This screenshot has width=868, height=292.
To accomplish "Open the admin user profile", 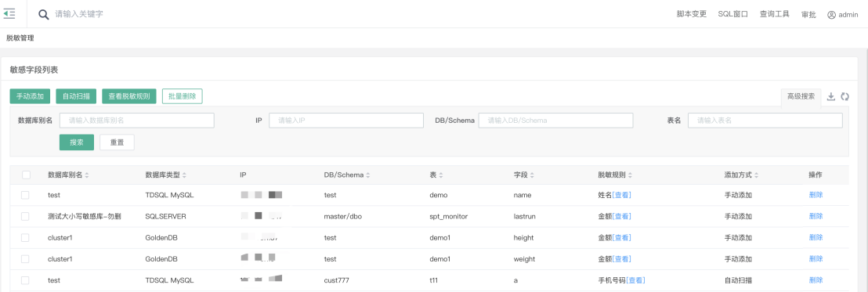I will coord(842,15).
